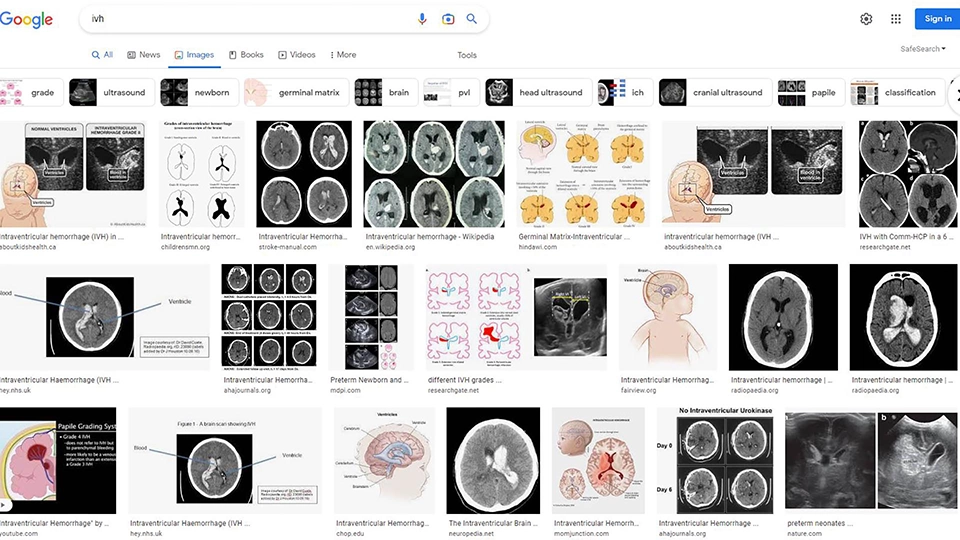The width and height of the screenshot is (960, 540).
Task: Select the 'ultrasound' filter chip
Action: (x=111, y=92)
